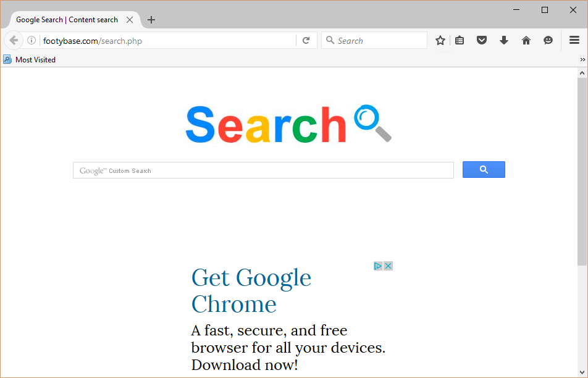588x378 pixels.
Task: Open the Most Visited bookmarks folder
Action: (30, 60)
